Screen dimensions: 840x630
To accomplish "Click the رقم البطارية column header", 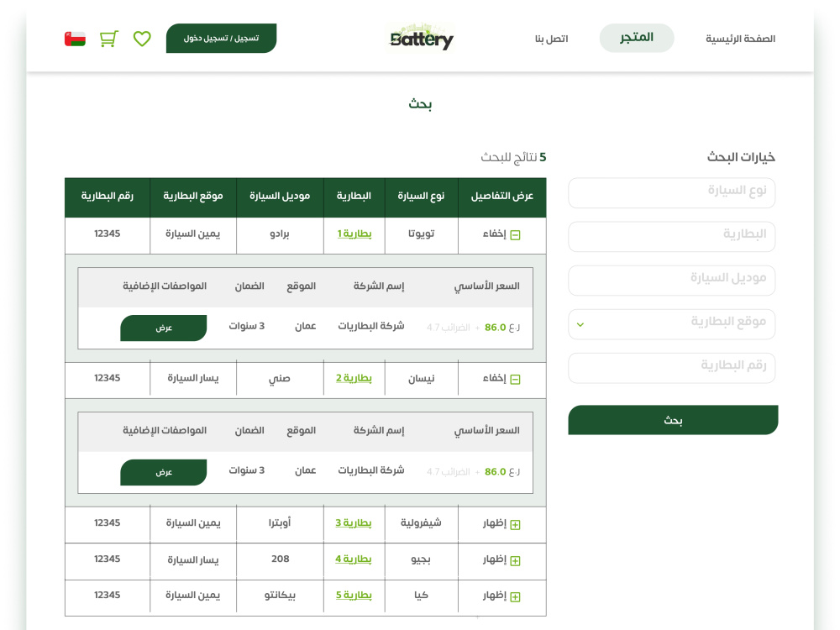I will 108,196.
